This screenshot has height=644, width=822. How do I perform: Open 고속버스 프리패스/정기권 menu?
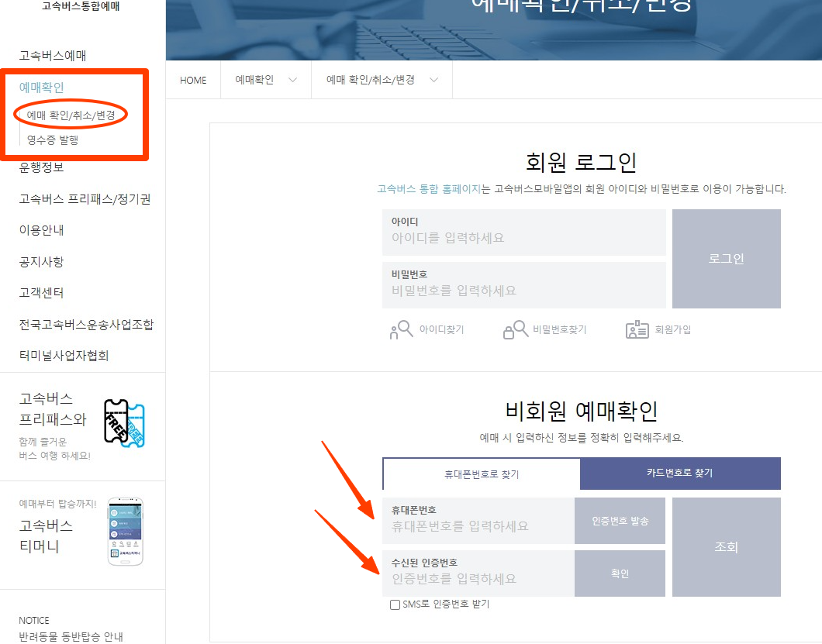(x=85, y=199)
